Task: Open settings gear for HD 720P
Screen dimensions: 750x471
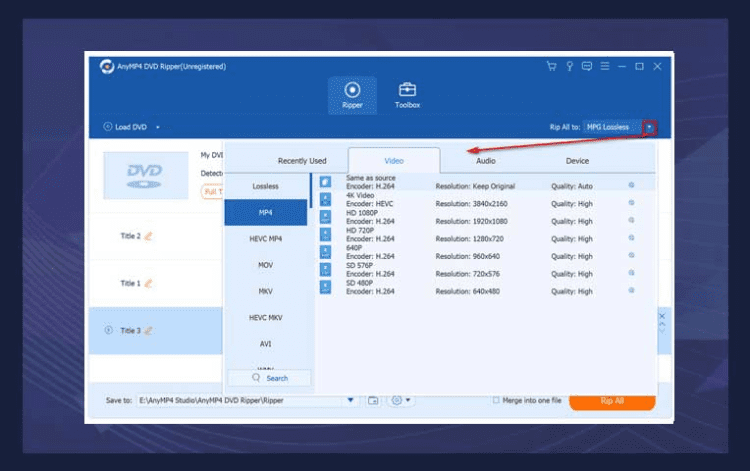Action: [631, 238]
